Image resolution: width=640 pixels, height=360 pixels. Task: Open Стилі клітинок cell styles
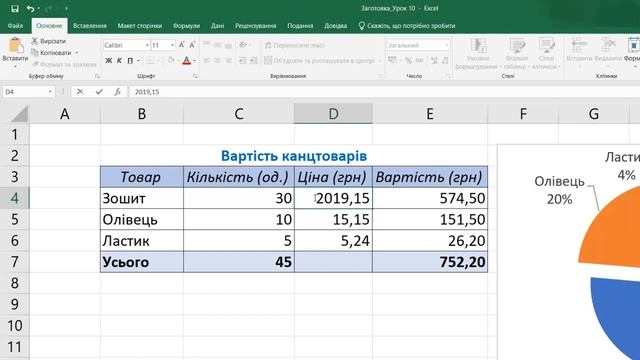pos(546,53)
